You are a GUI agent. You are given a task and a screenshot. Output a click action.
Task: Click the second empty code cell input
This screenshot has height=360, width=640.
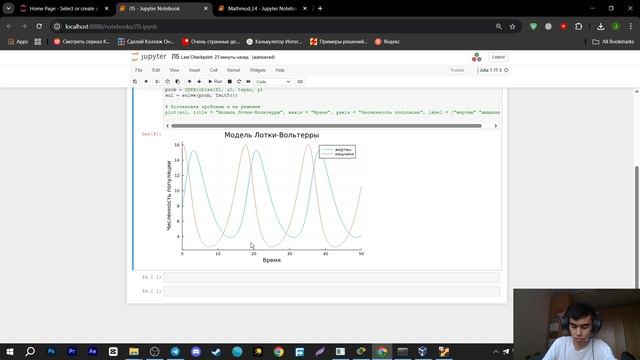331,291
